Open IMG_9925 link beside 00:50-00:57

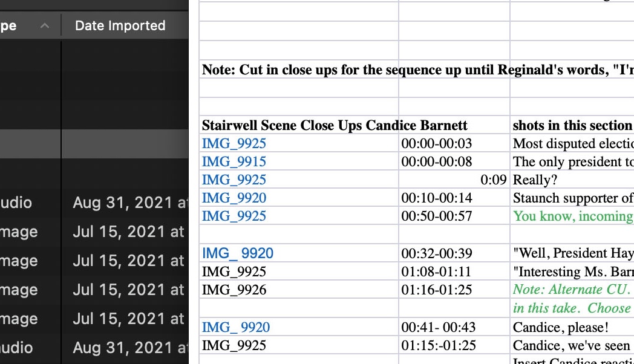234,216
